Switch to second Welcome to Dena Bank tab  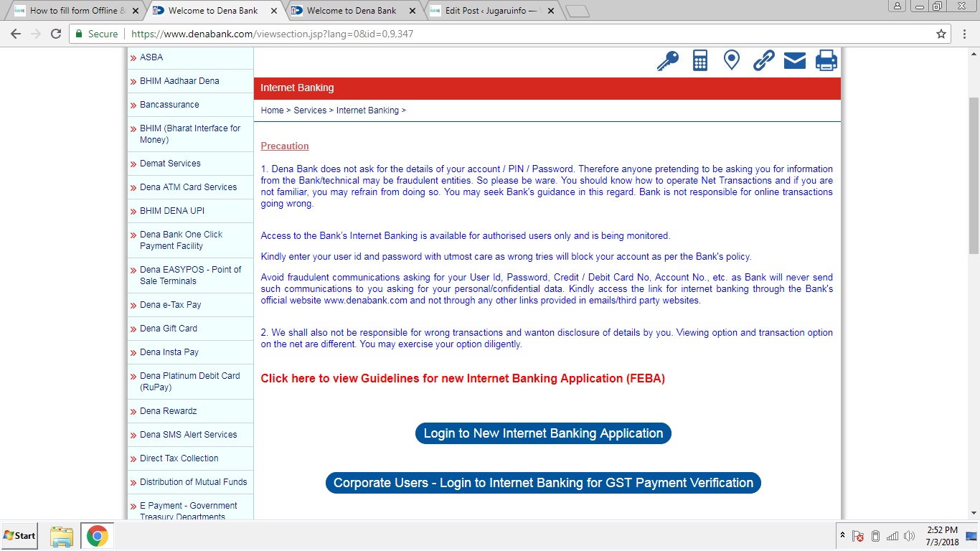pos(352,11)
